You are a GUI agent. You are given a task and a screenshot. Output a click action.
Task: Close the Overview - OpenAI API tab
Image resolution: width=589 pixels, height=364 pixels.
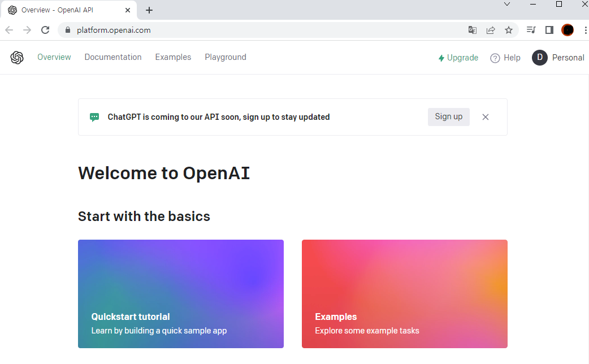click(128, 10)
